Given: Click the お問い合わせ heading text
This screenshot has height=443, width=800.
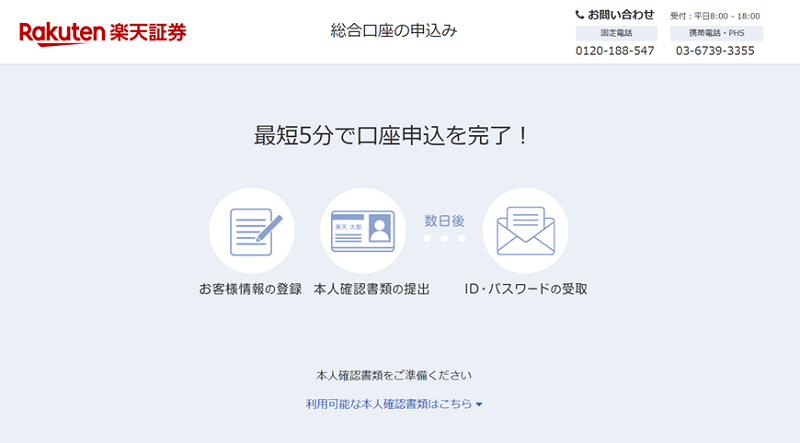Looking at the screenshot, I should [620, 15].
